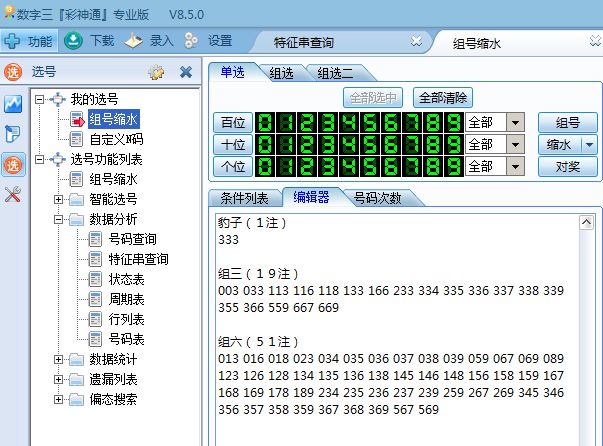Open 行列表 tree item
Image resolution: width=603 pixels, height=446 pixels.
(127, 319)
